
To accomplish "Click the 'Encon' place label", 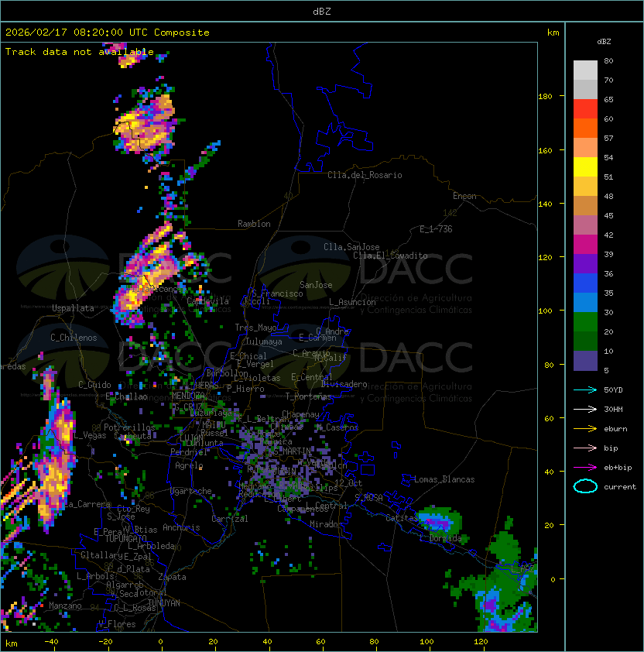I will pyautogui.click(x=464, y=196).
